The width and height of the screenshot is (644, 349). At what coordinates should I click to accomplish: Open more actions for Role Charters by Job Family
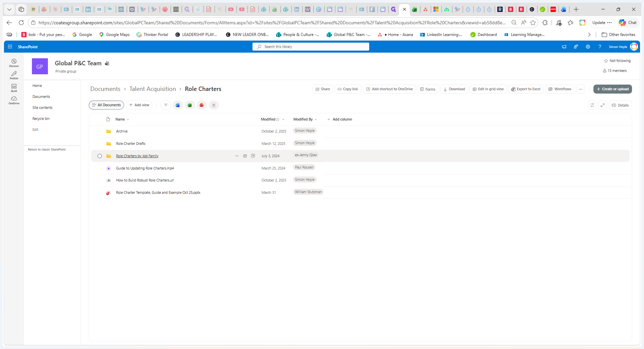(x=237, y=156)
